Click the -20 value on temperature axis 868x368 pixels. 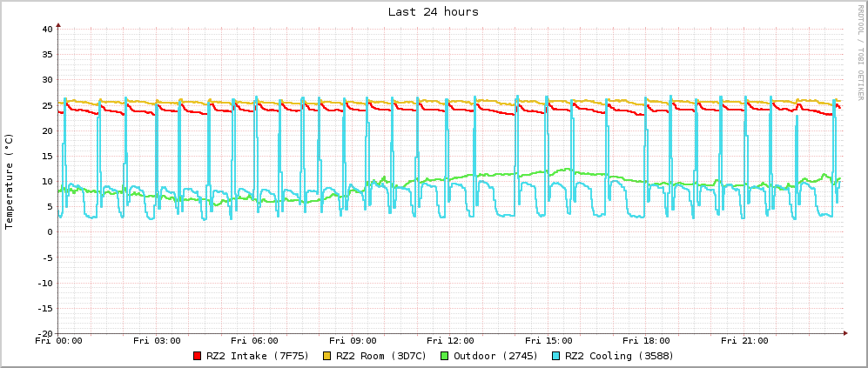click(x=44, y=333)
